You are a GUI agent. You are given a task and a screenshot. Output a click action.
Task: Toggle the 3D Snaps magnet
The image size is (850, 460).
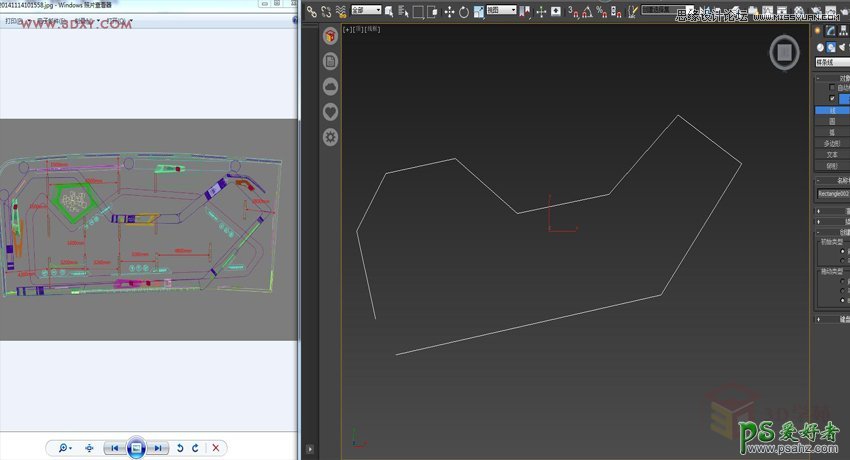pos(574,11)
